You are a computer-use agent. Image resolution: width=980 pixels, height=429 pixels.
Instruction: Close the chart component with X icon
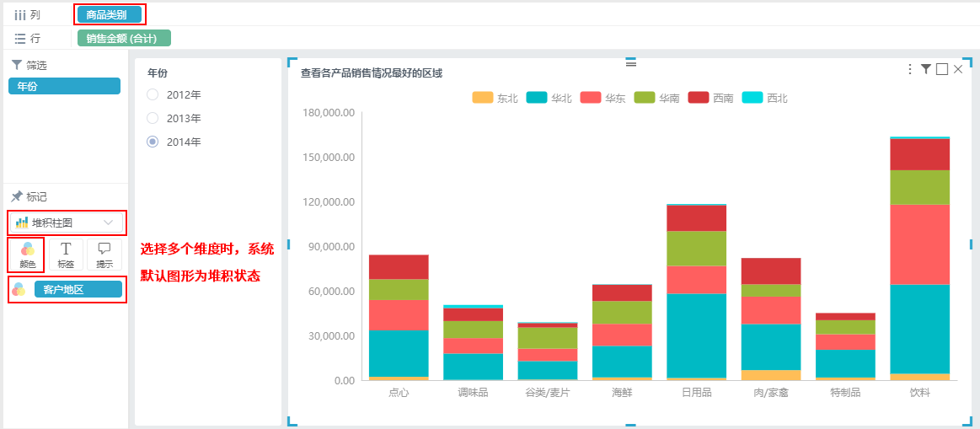click(x=958, y=69)
